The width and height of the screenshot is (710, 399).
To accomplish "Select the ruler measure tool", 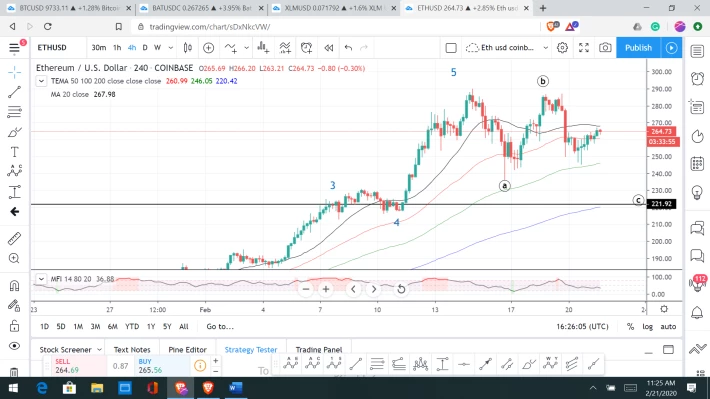I will pyautogui.click(x=14, y=238).
